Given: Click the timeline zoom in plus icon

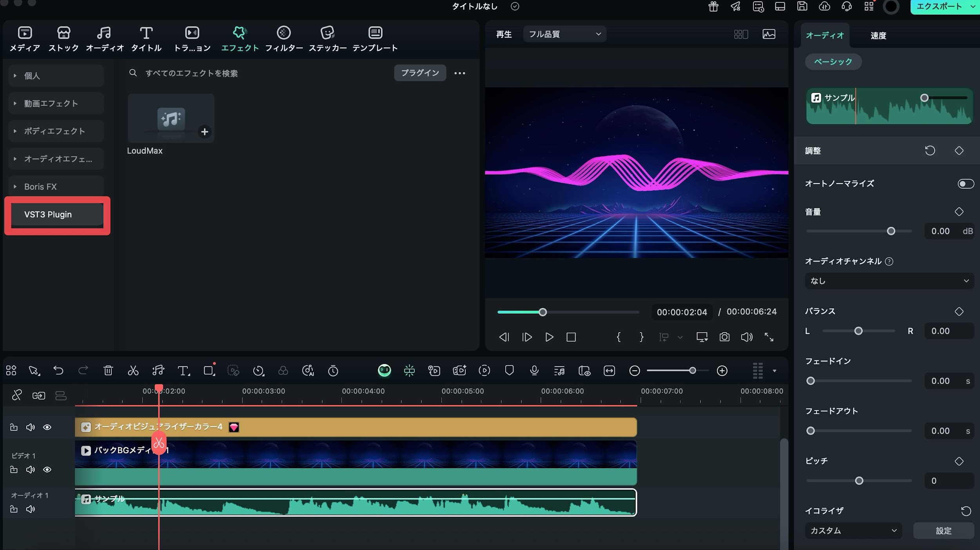Looking at the screenshot, I should click(722, 371).
